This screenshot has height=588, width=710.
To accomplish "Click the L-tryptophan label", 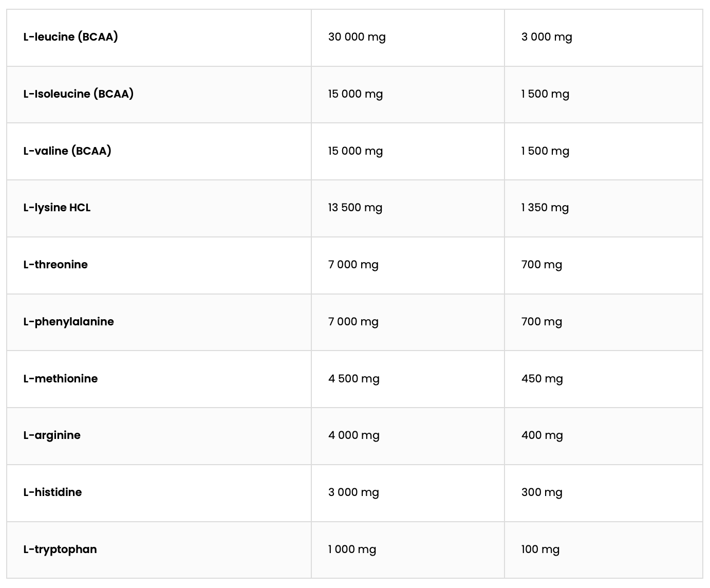I will [x=60, y=549].
